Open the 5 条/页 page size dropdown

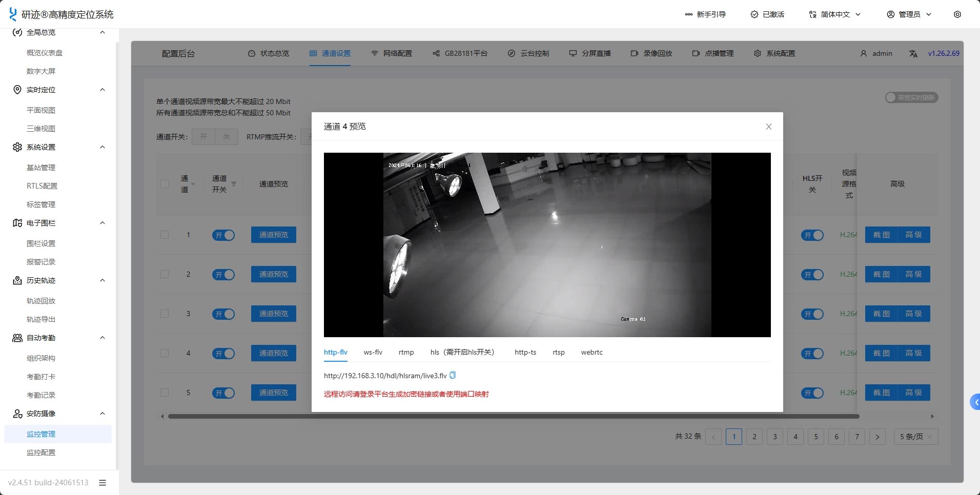(x=916, y=437)
